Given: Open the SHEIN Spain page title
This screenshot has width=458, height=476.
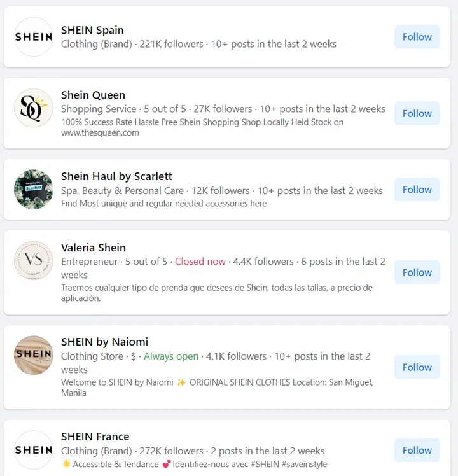Looking at the screenshot, I should [92, 30].
